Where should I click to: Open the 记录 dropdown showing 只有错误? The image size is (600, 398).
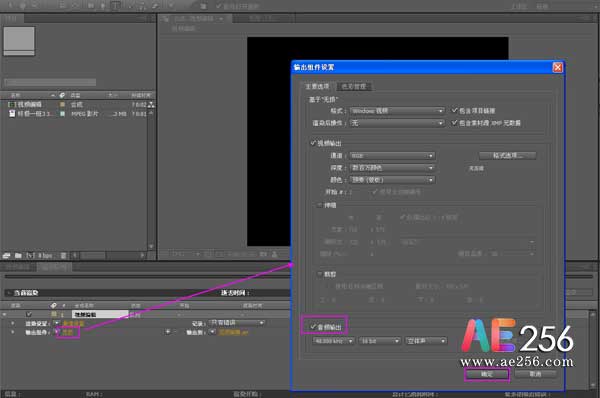click(237, 323)
